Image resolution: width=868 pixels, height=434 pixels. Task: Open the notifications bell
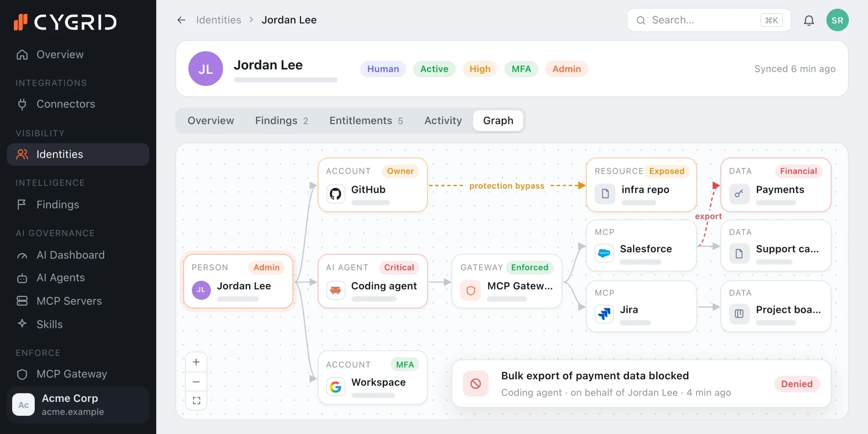[809, 20]
